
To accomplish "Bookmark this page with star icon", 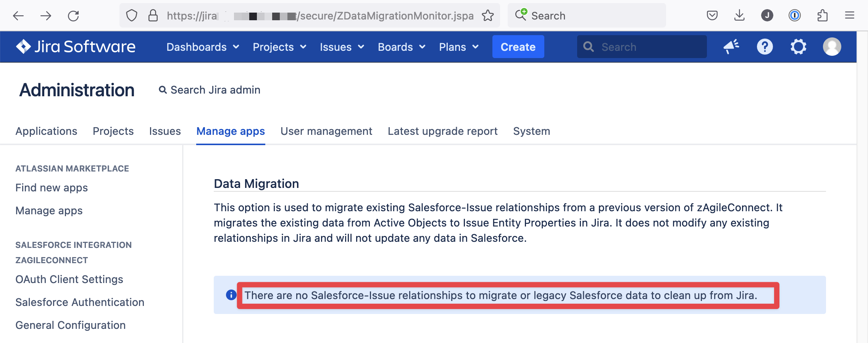I will tap(487, 16).
